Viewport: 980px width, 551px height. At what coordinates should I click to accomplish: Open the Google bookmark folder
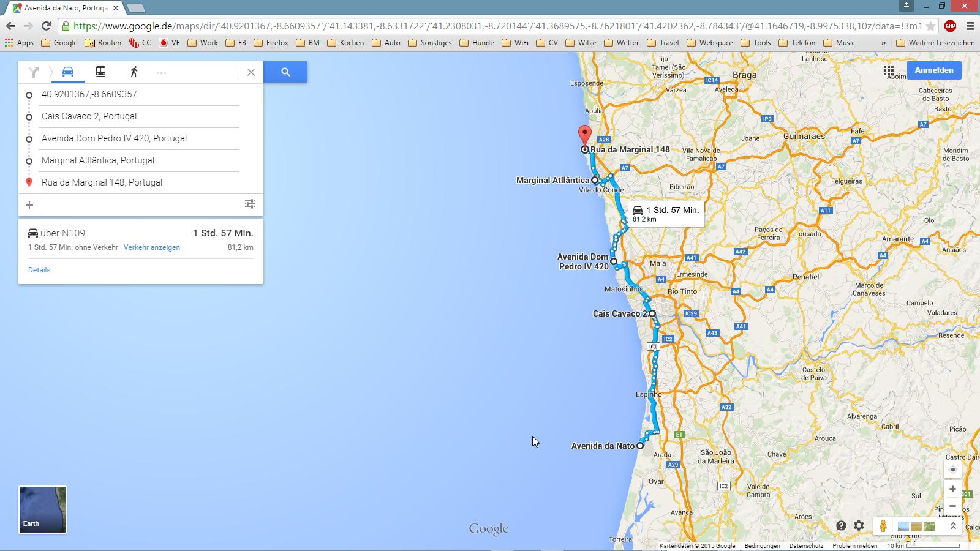point(59,43)
